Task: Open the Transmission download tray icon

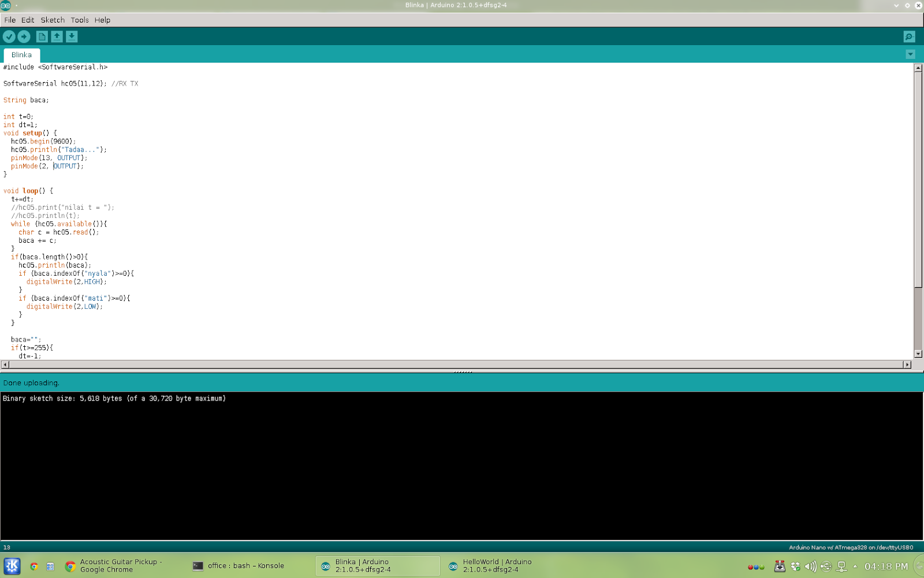Action: tap(780, 566)
